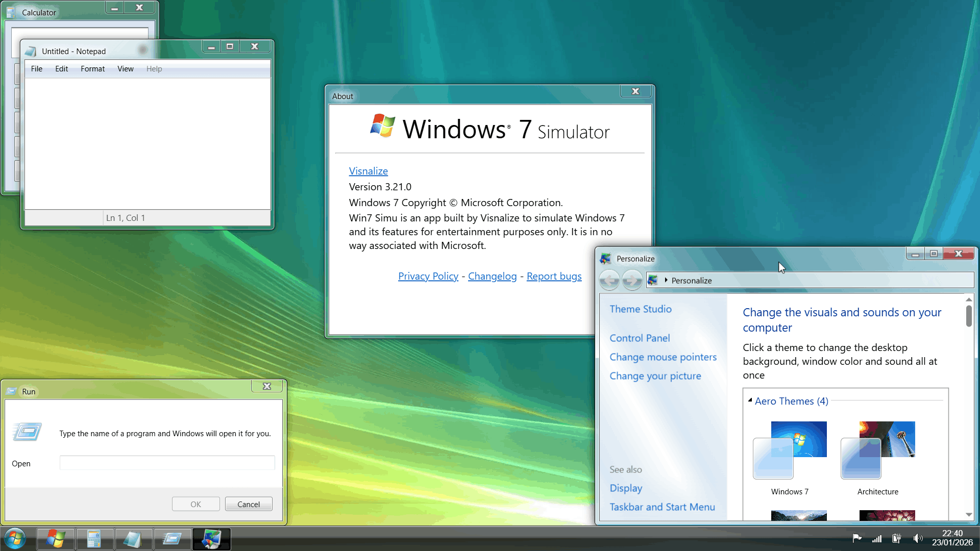Click the Run taskbar icon
This screenshot has width=980, height=551.
tap(173, 539)
